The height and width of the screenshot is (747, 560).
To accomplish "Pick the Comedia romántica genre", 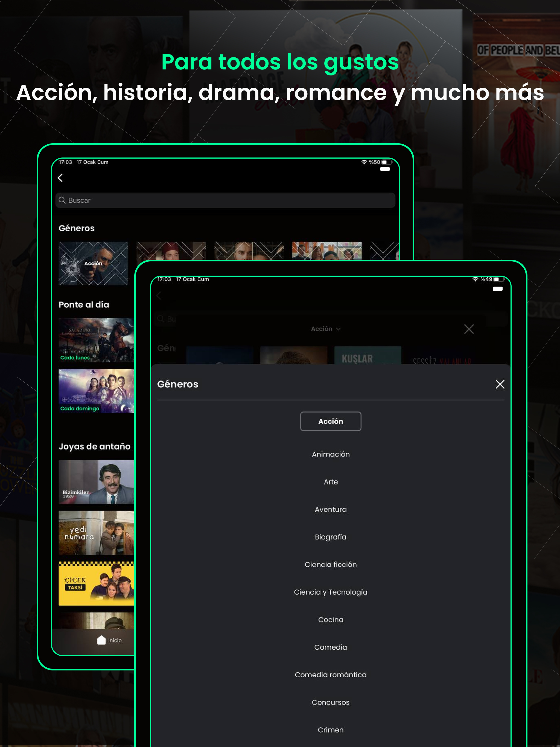I will click(x=331, y=675).
